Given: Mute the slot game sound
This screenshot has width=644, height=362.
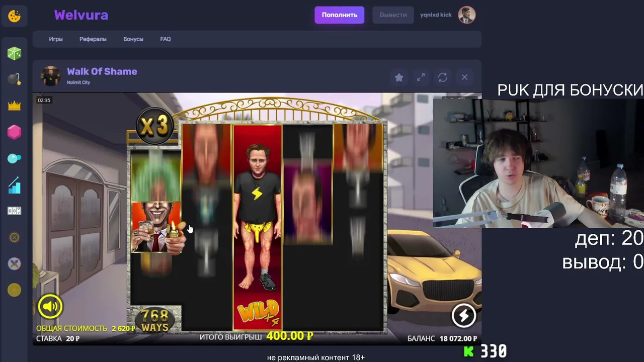Looking at the screenshot, I should tap(50, 306).
